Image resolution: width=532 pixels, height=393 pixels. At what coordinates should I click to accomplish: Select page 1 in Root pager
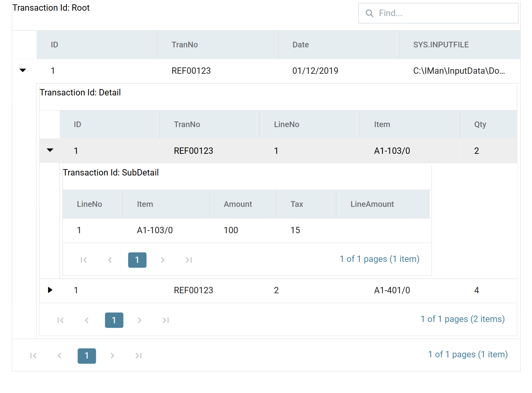coord(87,356)
